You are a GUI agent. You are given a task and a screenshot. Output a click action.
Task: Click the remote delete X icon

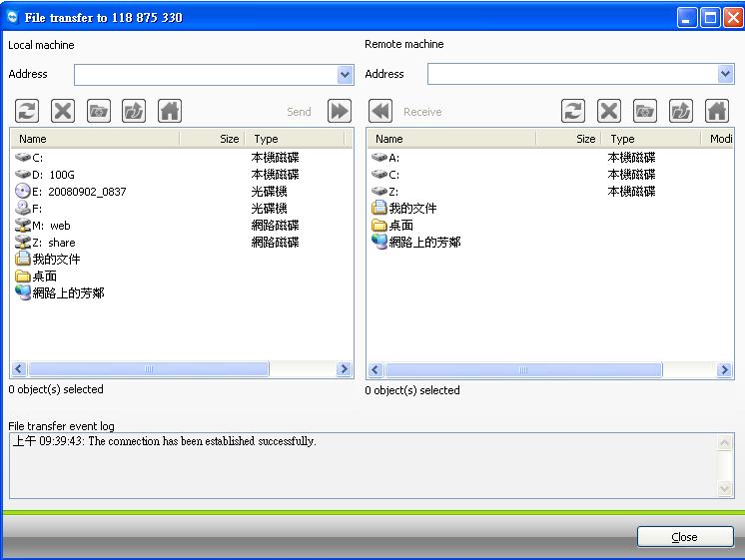click(x=609, y=111)
